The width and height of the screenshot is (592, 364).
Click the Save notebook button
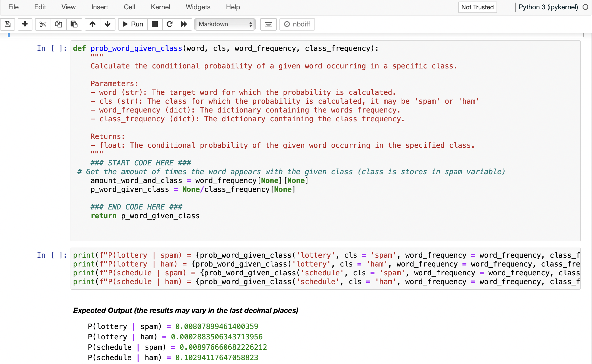(8, 24)
